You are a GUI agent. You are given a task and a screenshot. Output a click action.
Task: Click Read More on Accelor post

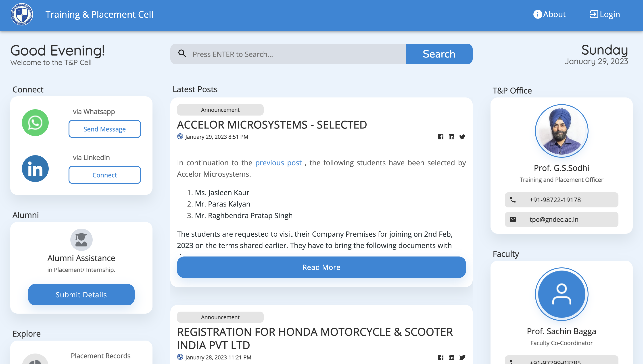pyautogui.click(x=321, y=267)
